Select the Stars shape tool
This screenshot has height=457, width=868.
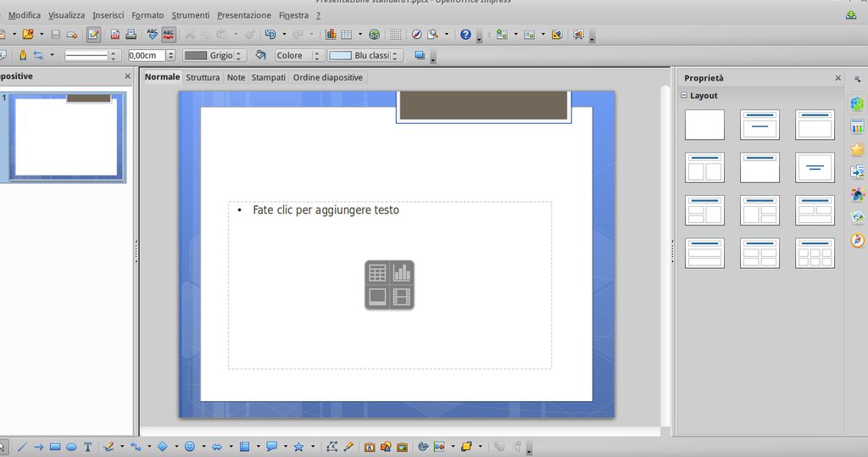[299, 447]
